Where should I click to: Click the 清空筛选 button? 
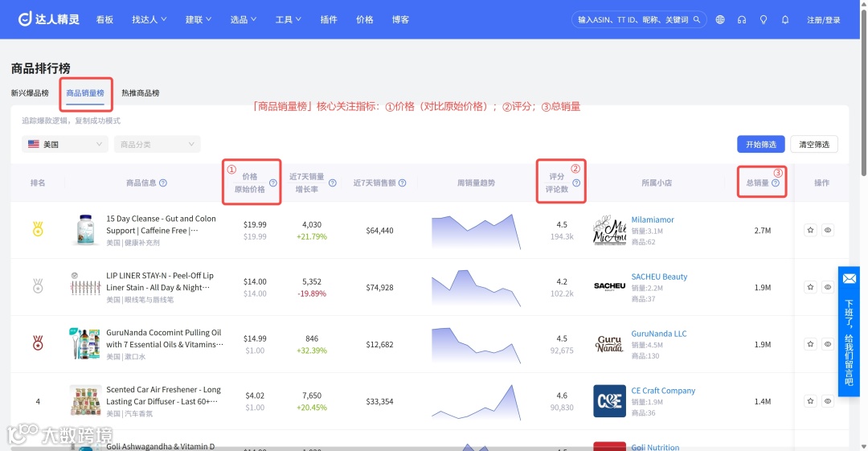813,144
